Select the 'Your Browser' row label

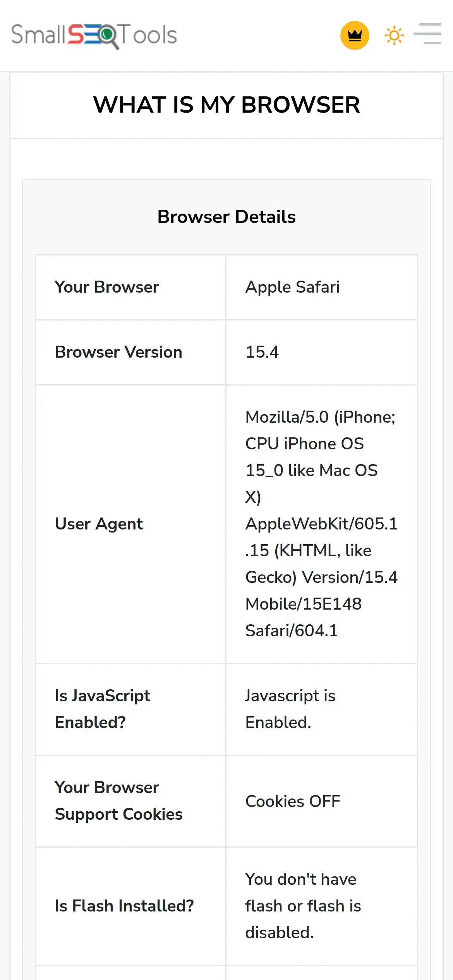pyautogui.click(x=107, y=287)
